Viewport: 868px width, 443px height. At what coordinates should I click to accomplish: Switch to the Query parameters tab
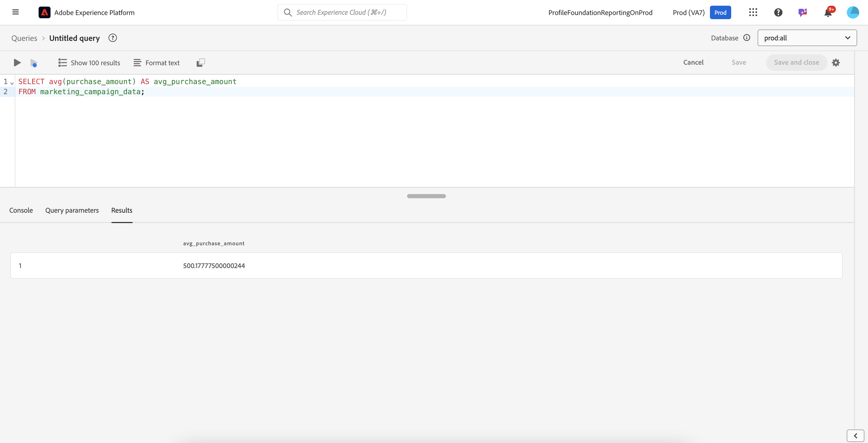(x=72, y=210)
